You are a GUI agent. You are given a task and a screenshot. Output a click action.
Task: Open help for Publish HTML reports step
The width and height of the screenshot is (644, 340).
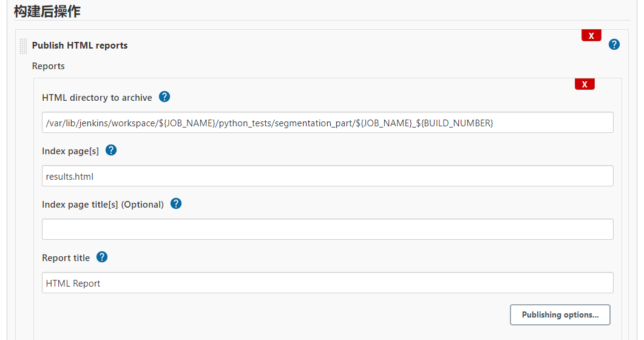[614, 44]
